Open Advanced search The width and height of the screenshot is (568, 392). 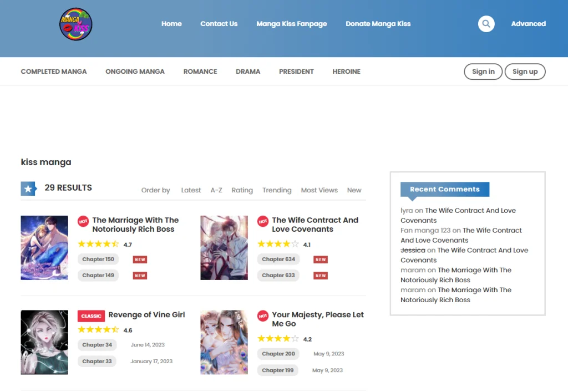pos(529,24)
